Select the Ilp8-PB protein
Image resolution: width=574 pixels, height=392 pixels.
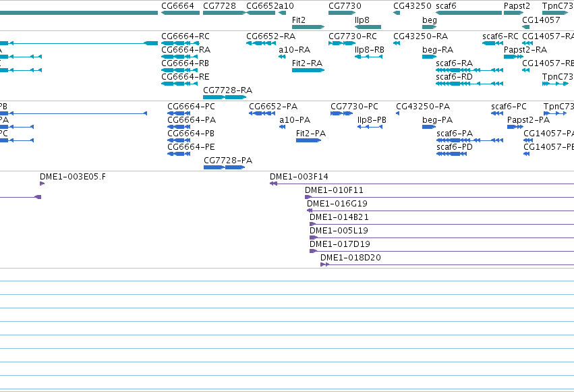(370, 127)
